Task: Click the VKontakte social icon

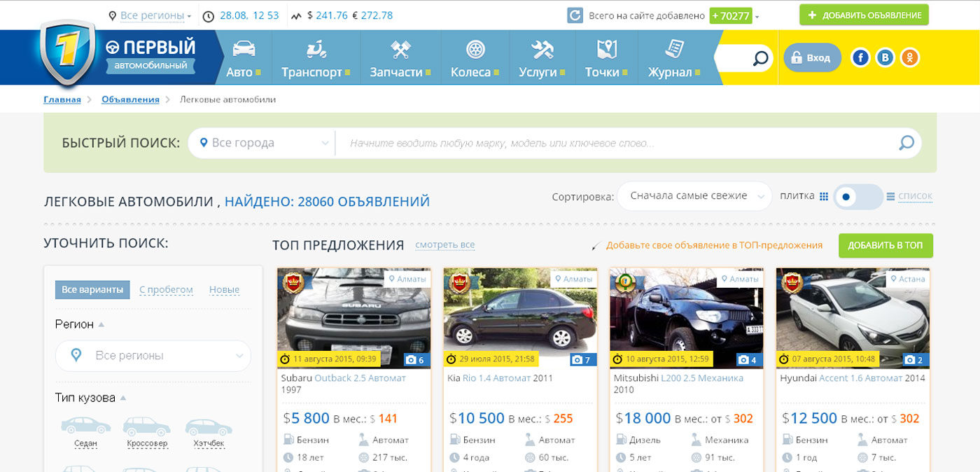Action: point(885,58)
